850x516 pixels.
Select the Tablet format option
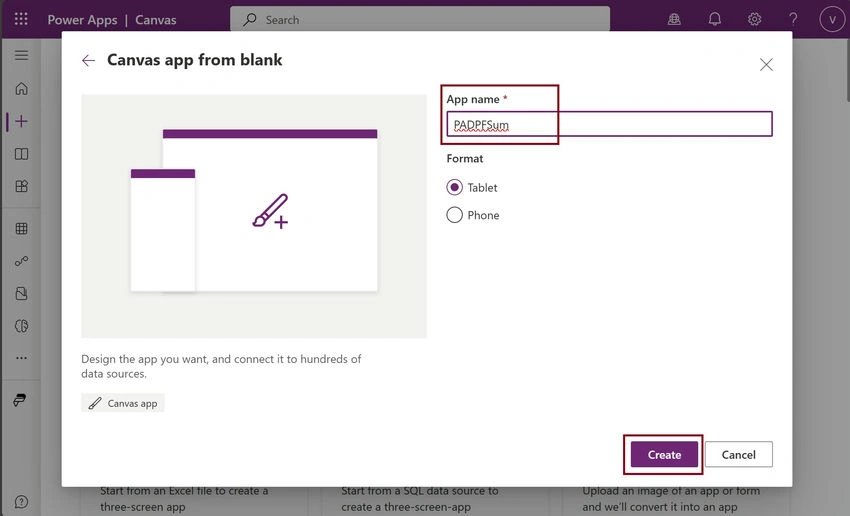pos(472,188)
